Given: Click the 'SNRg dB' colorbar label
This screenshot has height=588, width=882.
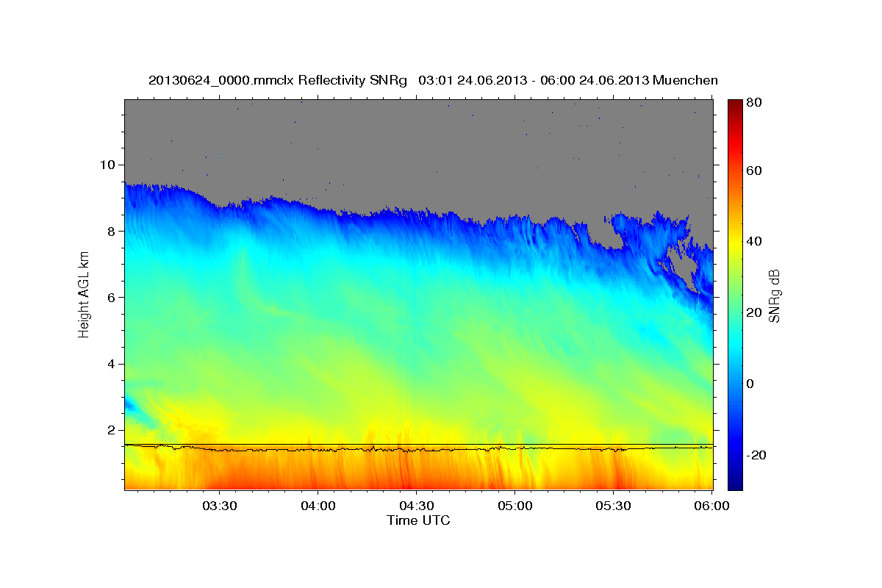Looking at the screenshot, I should pos(773,296).
